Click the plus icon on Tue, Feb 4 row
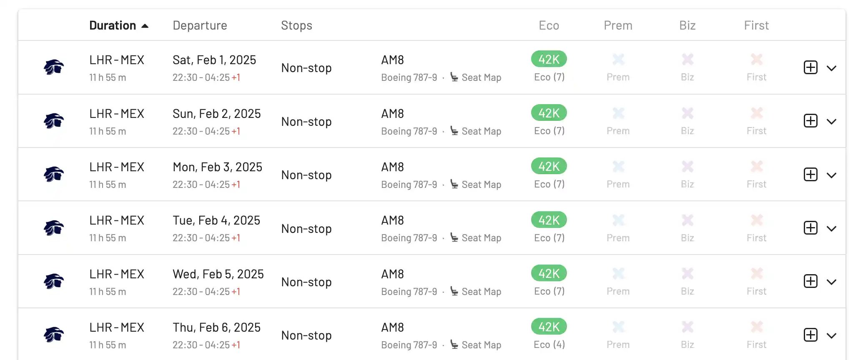The image size is (868, 360). coord(810,228)
